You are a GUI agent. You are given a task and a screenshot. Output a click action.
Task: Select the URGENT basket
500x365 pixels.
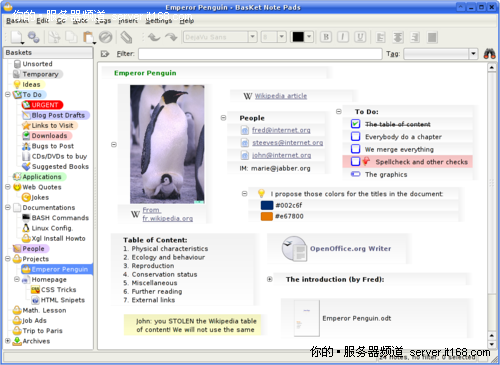42,105
